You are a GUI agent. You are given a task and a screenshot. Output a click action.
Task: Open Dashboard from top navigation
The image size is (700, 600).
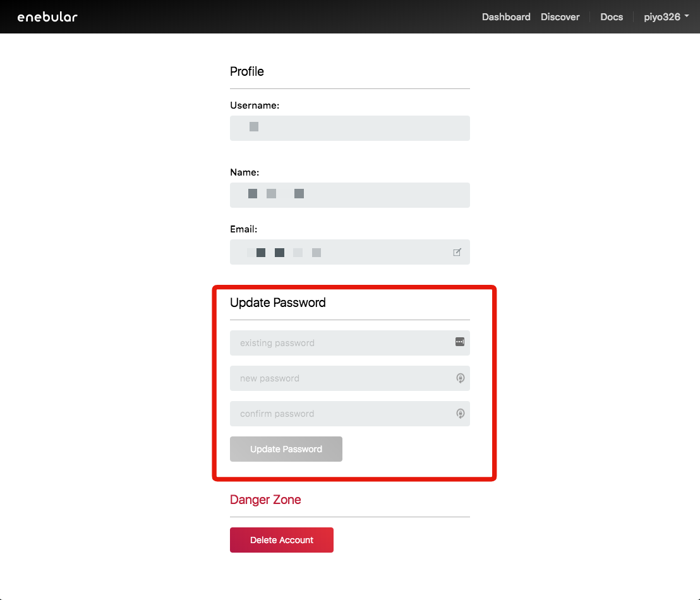(505, 17)
